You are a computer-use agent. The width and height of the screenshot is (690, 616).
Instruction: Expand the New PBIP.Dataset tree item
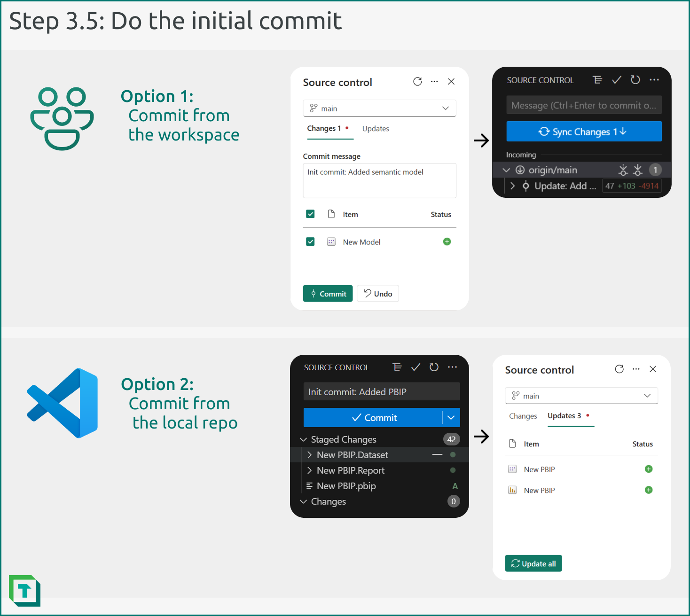(309, 454)
